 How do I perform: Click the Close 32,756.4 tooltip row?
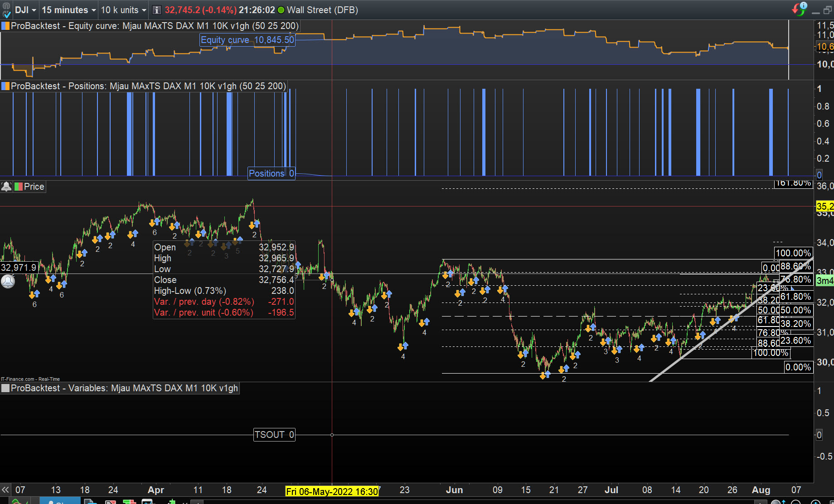224,280
